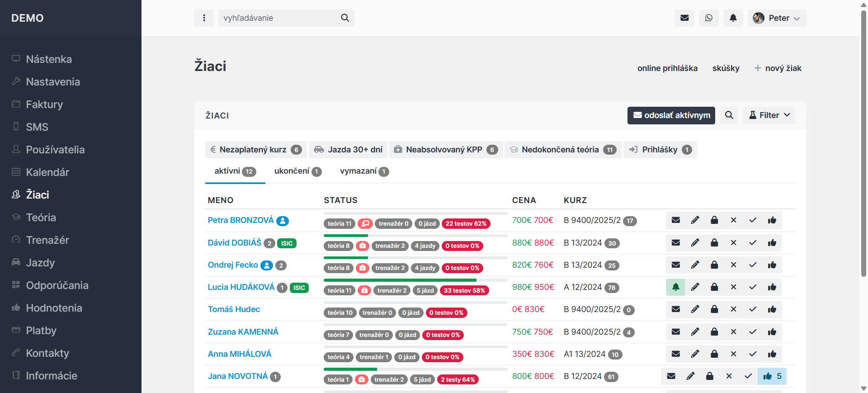Open the WhatsApp messages icon in header
This screenshot has height=393, width=868.
pos(708,18)
